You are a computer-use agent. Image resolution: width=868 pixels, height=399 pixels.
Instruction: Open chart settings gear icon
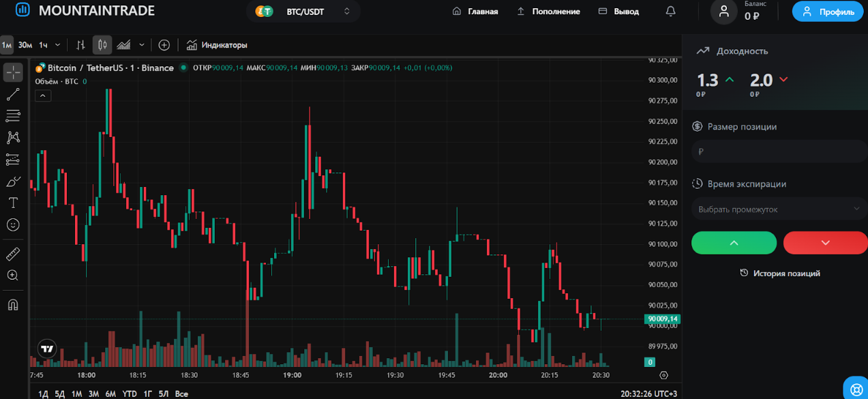[x=663, y=375]
